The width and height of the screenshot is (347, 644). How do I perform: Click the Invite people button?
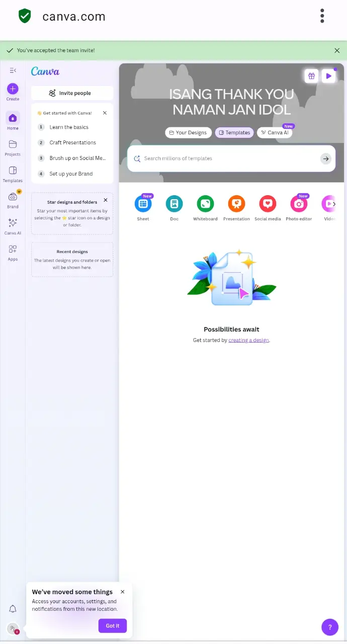(72, 93)
